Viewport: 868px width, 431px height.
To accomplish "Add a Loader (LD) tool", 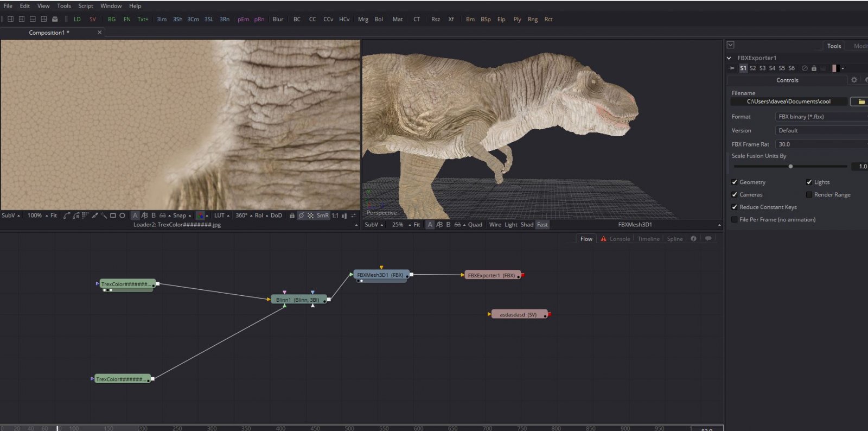I will pyautogui.click(x=77, y=19).
